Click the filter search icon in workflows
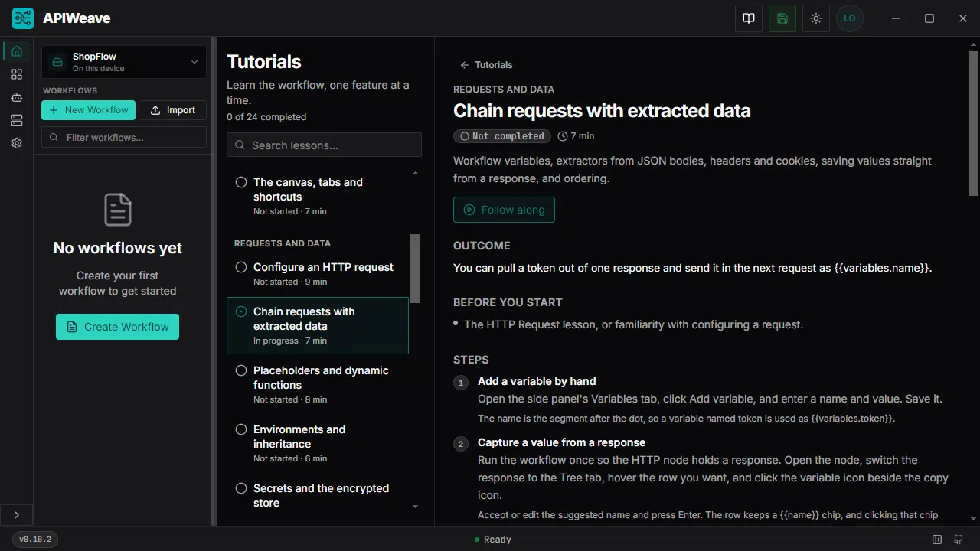 pos(54,137)
